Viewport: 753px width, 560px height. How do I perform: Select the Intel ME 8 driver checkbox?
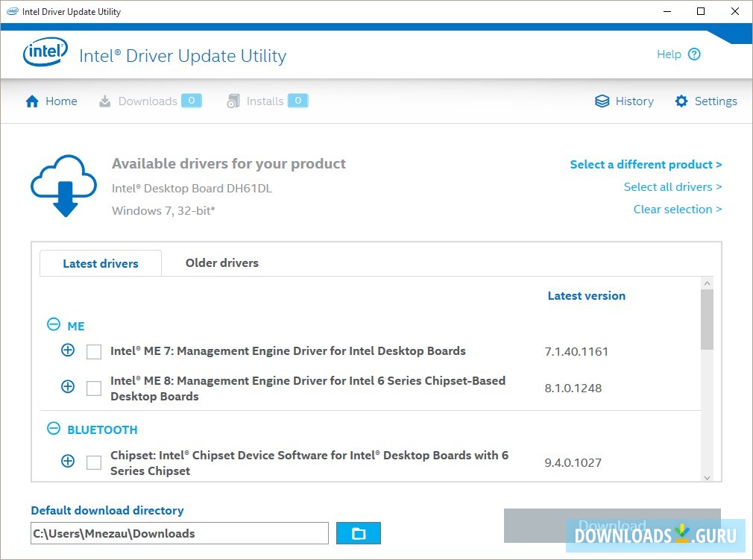(93, 387)
